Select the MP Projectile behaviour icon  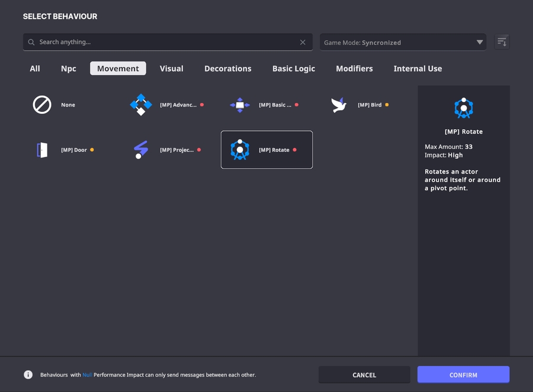(141, 150)
